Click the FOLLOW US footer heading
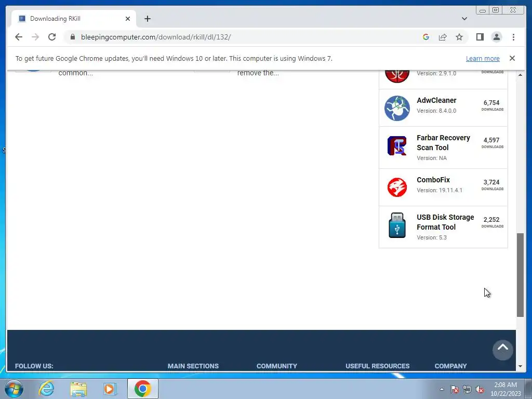Image resolution: width=532 pixels, height=399 pixels. pyautogui.click(x=34, y=366)
